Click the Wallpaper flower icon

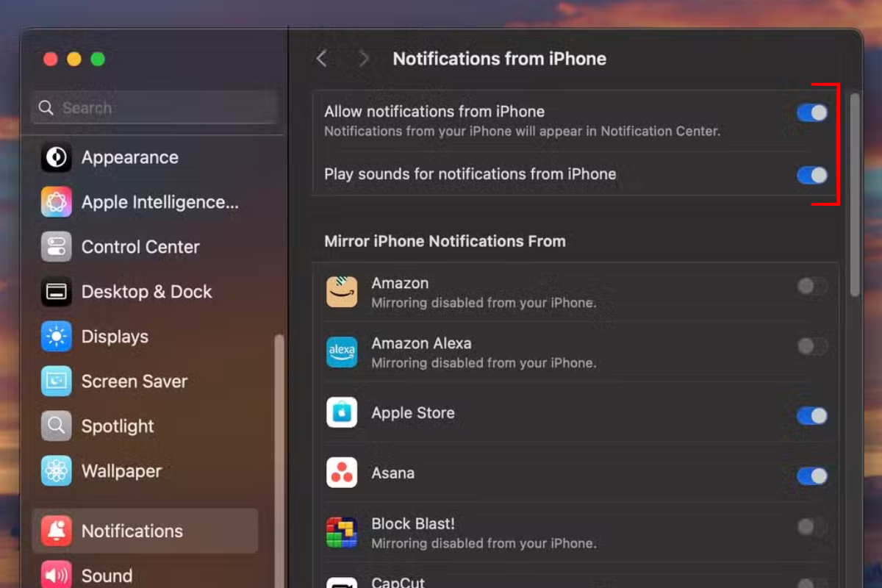[x=56, y=471]
